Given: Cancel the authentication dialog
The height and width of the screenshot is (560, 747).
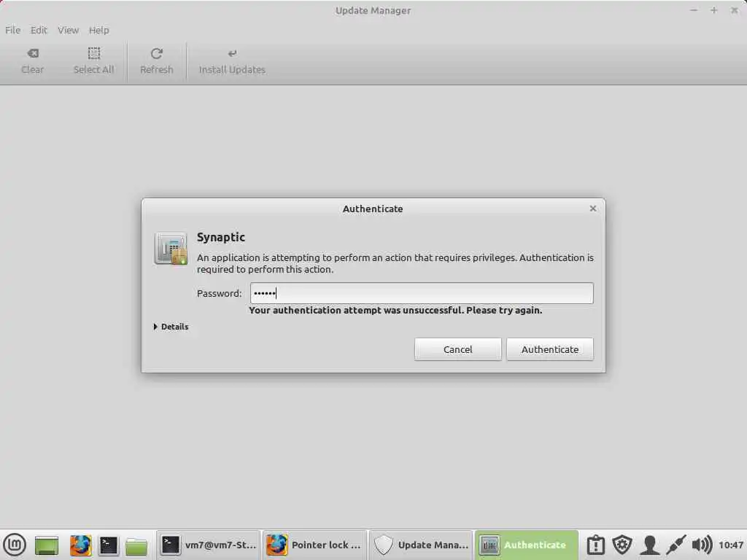Looking at the screenshot, I should tap(457, 349).
